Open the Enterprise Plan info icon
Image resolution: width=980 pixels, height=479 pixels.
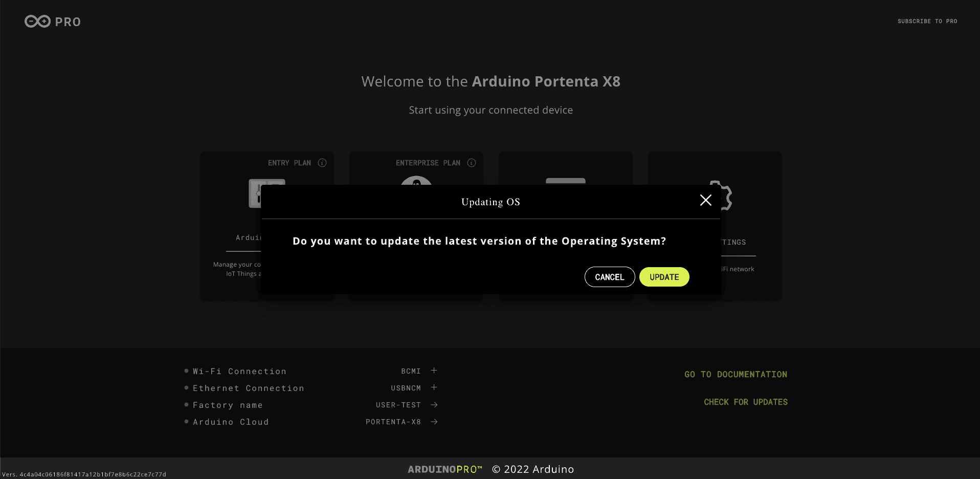click(x=472, y=163)
